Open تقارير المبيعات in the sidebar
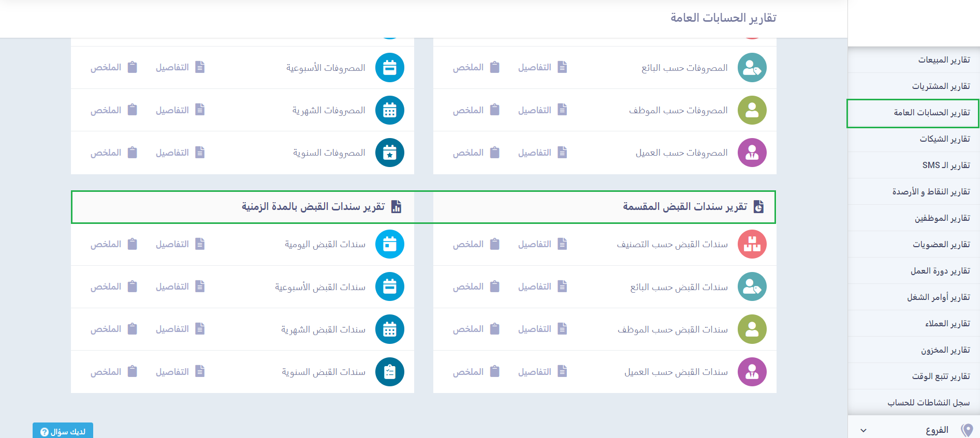Image resolution: width=980 pixels, height=438 pixels. (x=944, y=60)
